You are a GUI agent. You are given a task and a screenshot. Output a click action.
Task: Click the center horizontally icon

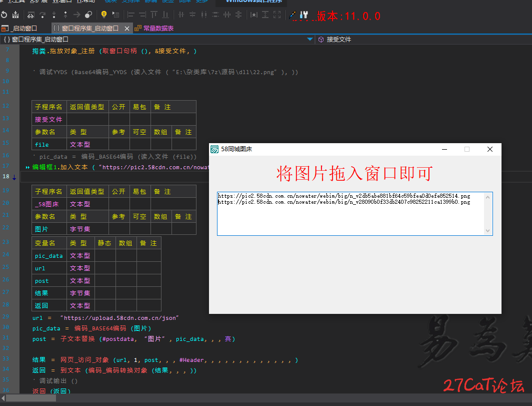tap(181, 15)
